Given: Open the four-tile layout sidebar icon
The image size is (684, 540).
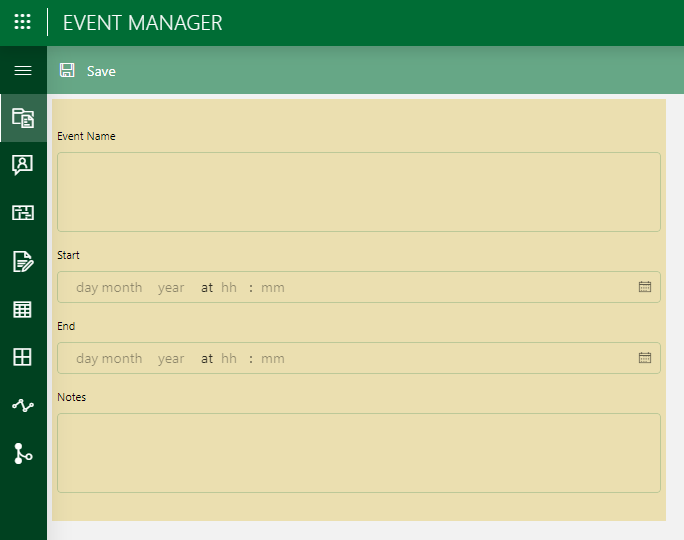Looking at the screenshot, I should [x=23, y=357].
